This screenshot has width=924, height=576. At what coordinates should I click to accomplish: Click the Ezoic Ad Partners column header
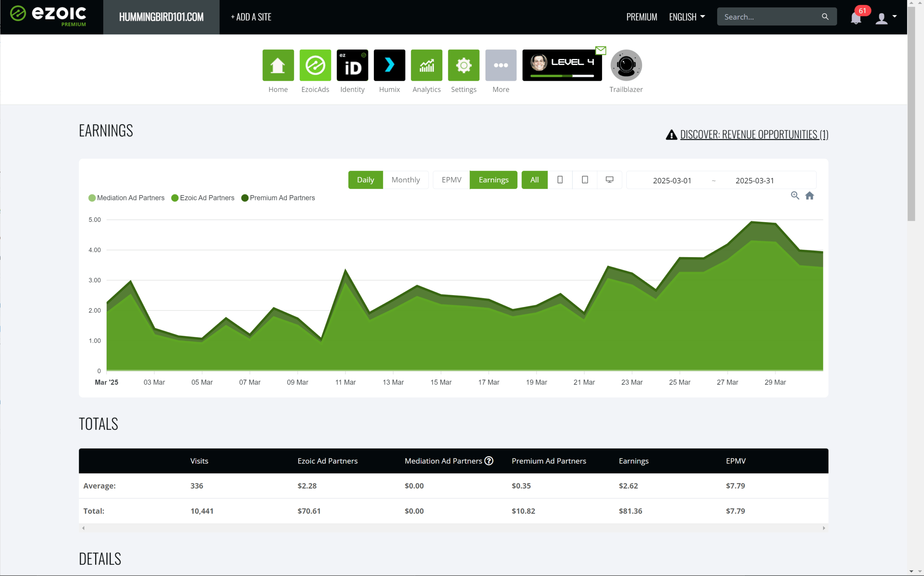(327, 461)
